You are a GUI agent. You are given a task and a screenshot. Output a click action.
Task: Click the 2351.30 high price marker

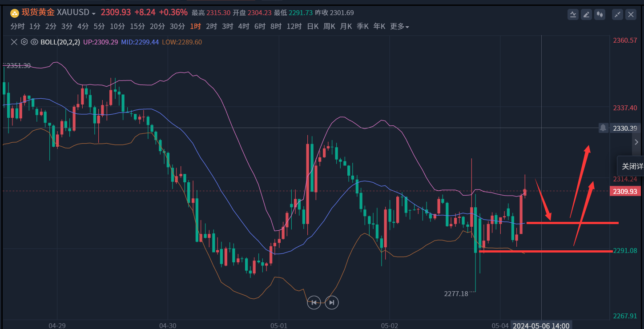coord(19,66)
